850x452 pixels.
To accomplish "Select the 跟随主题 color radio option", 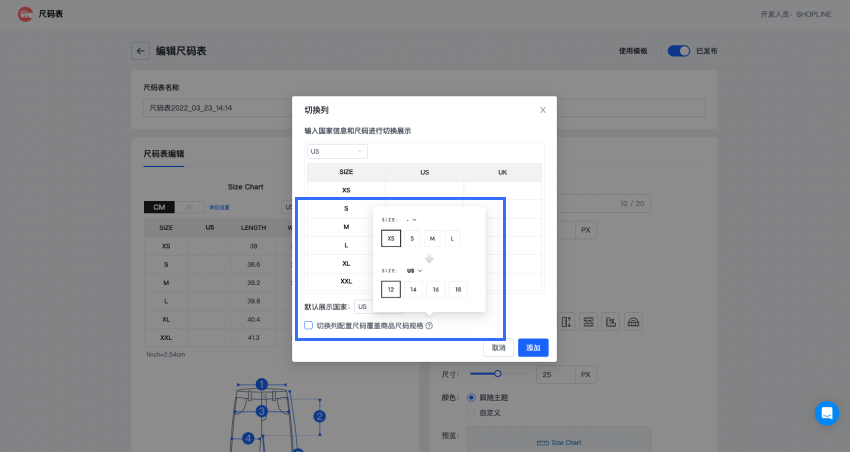I will tap(472, 396).
